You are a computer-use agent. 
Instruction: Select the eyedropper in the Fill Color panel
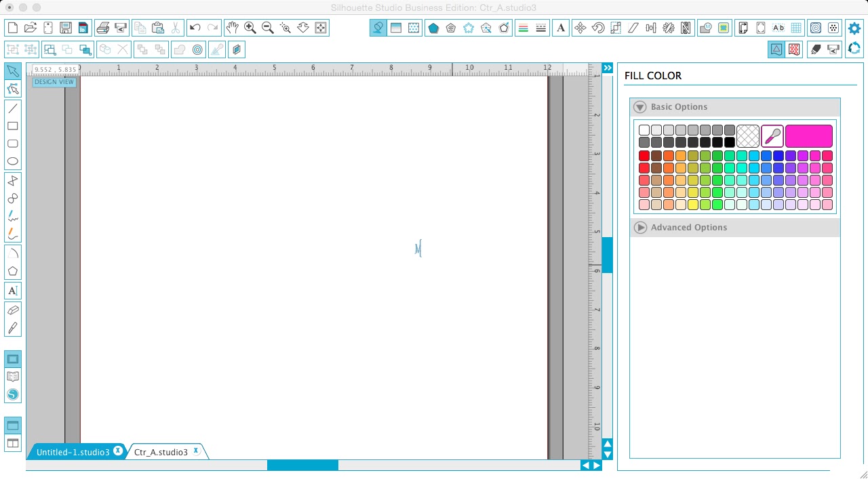(x=772, y=136)
